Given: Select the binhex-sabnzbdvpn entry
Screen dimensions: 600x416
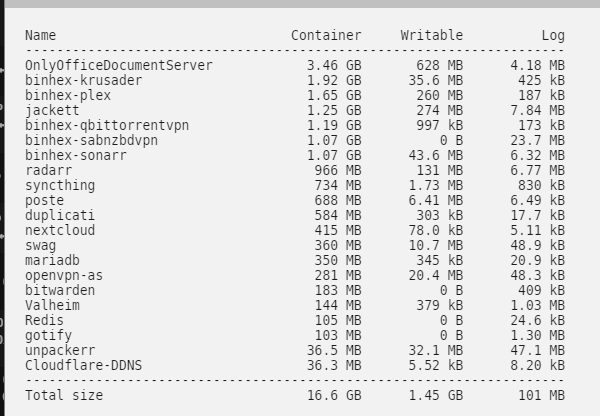Looking at the screenshot, I should [91, 140].
